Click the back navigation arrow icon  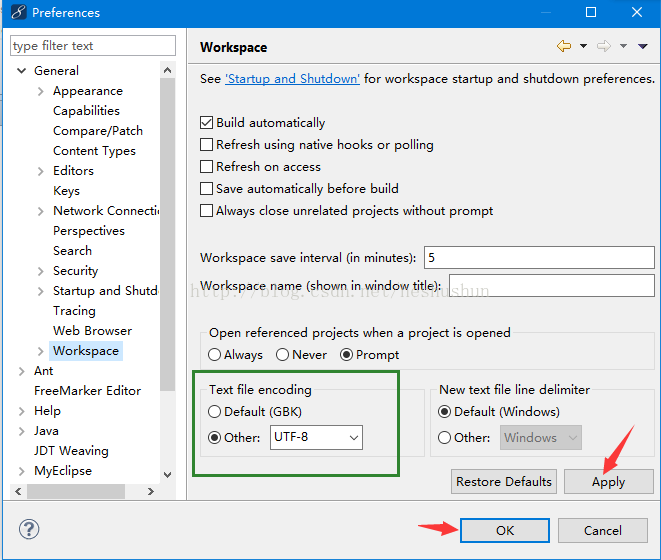pyautogui.click(x=564, y=46)
